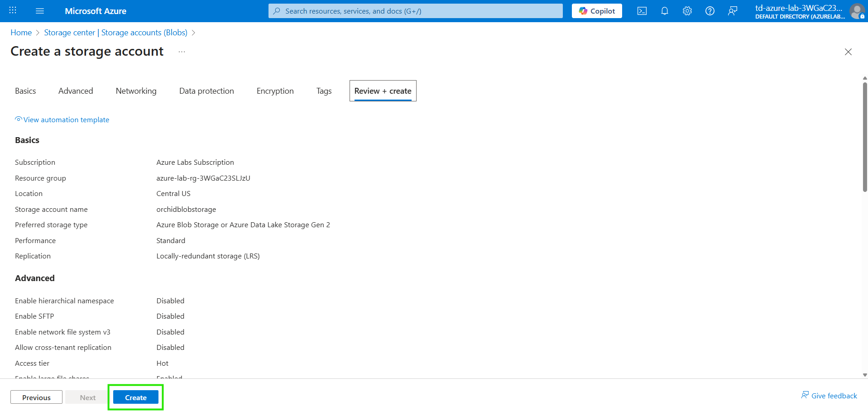
Task: Launch Cloud Shell from the top bar
Action: 642,11
